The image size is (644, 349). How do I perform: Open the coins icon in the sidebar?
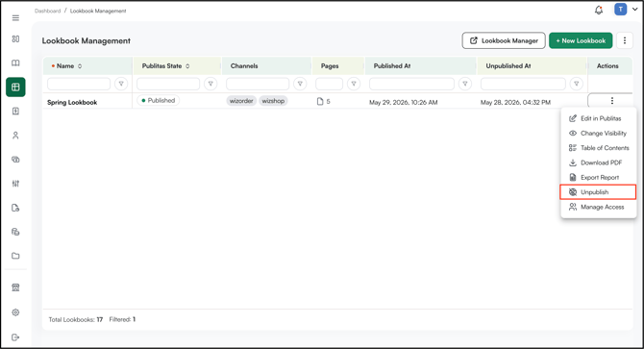(x=15, y=160)
